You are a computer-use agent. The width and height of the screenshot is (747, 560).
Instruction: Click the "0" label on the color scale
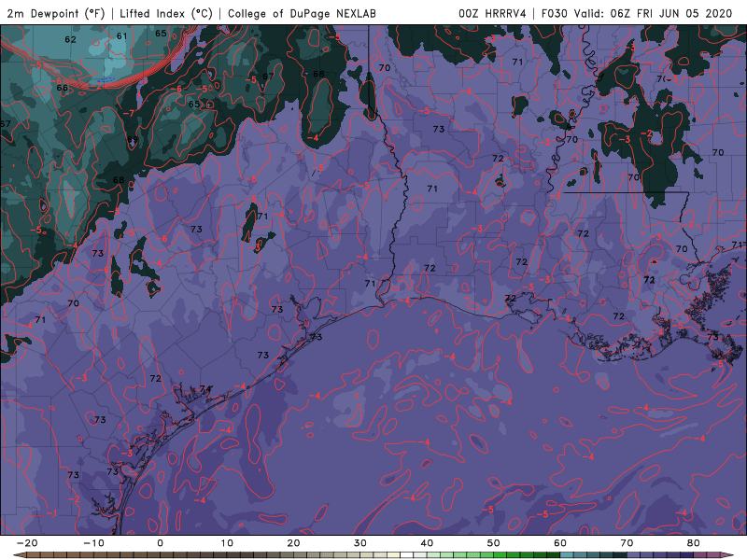(160, 543)
